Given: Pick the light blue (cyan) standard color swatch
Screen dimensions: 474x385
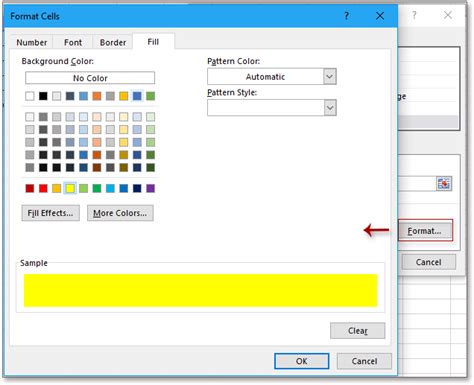Looking at the screenshot, I should (x=110, y=188).
